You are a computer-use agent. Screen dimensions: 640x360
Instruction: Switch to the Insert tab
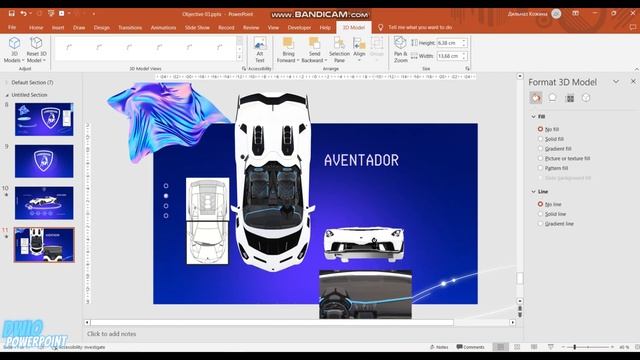58,27
